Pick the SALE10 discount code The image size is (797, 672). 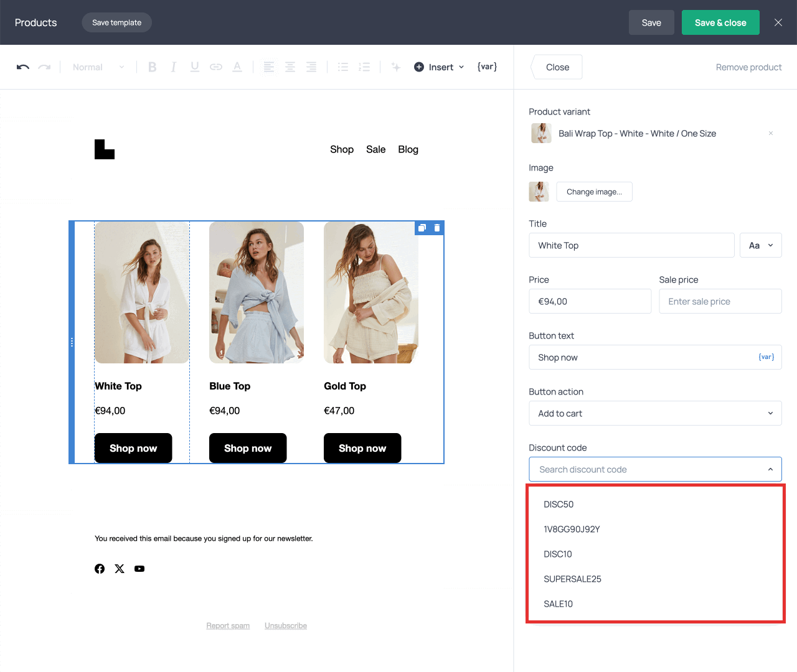pos(558,604)
